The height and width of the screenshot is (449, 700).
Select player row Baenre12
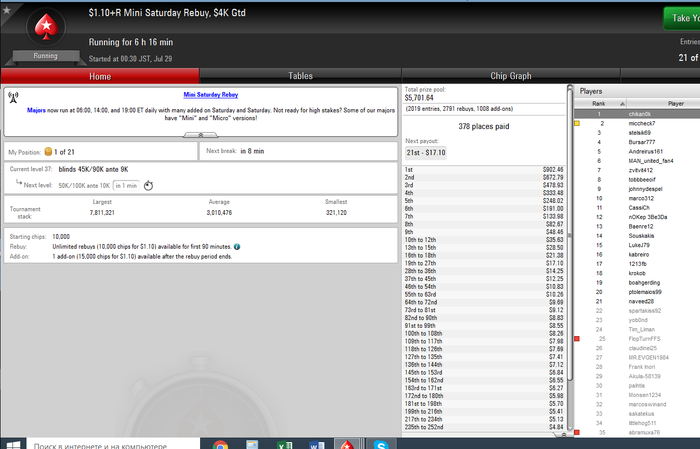click(637, 226)
